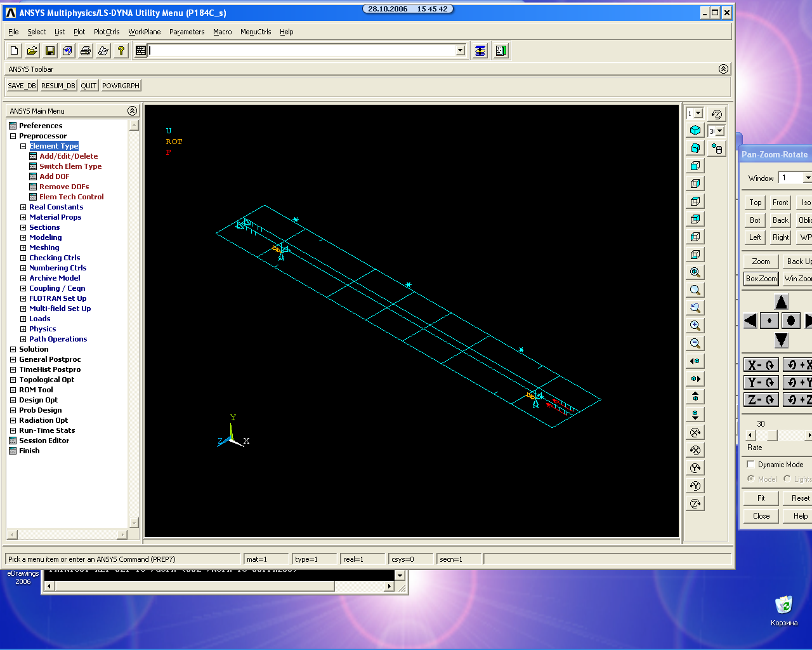The height and width of the screenshot is (650, 812).
Task: Expand the Material Props node
Action: [x=23, y=217]
